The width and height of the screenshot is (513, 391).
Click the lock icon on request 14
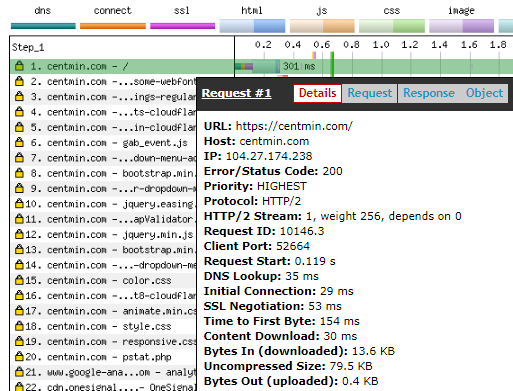pyautogui.click(x=20, y=265)
